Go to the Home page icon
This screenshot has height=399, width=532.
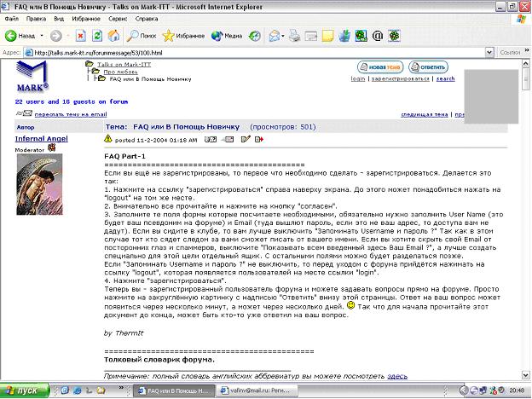113,36
